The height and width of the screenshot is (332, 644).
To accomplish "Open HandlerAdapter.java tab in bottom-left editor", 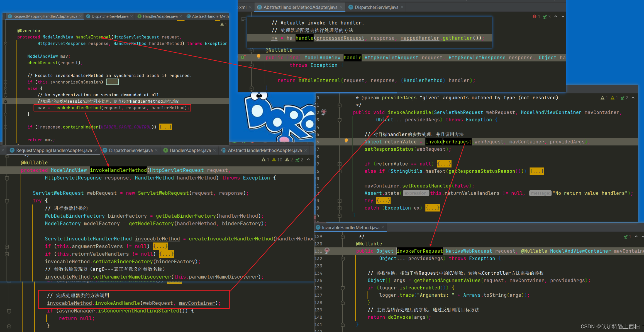I will click(190, 150).
